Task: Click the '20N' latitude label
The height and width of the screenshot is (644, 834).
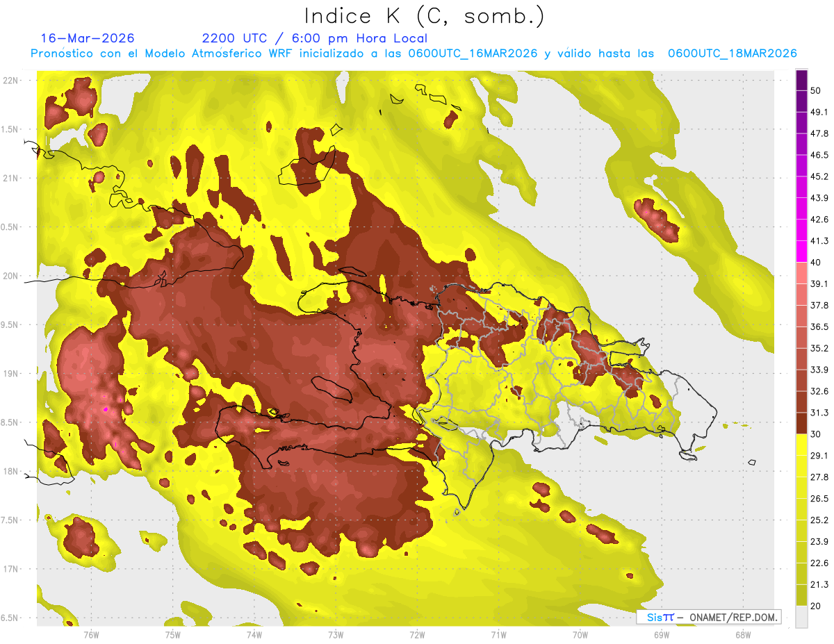Action: [10, 276]
